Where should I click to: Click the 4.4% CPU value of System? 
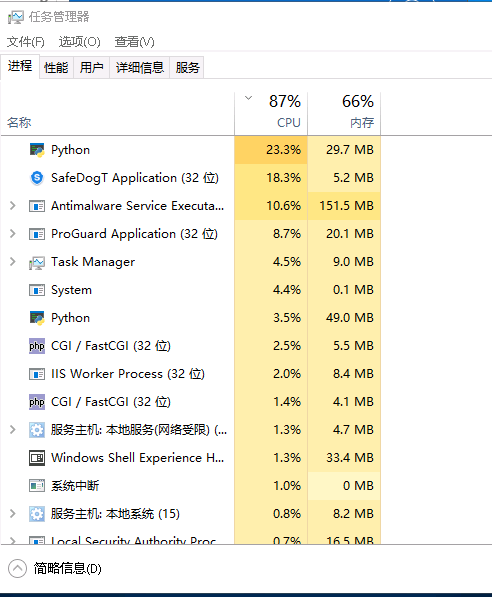287,290
